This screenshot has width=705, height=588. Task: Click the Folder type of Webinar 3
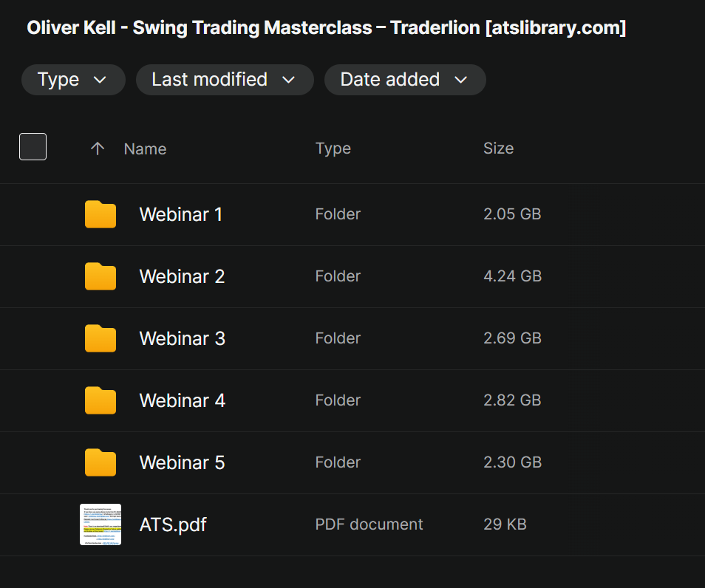[x=338, y=338]
